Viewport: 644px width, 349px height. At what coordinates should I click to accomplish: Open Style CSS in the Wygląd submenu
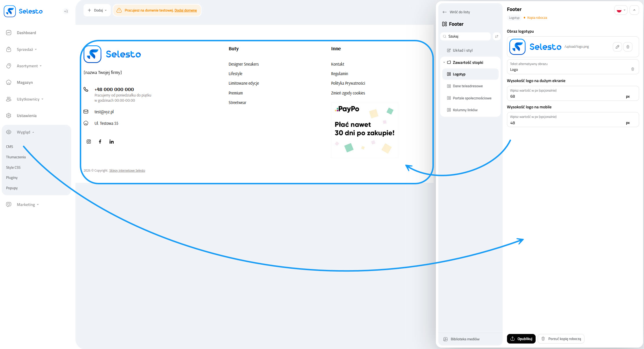point(13,167)
